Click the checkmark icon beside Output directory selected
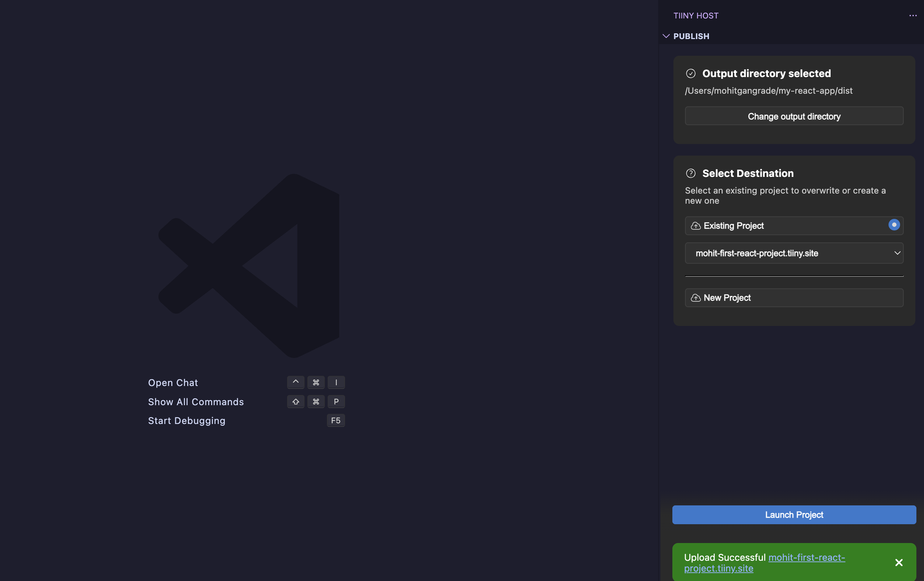This screenshot has width=924, height=581. [x=691, y=74]
